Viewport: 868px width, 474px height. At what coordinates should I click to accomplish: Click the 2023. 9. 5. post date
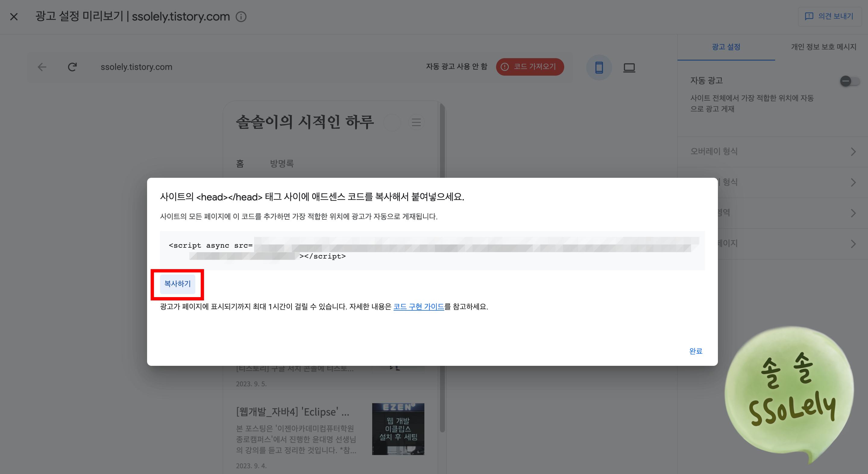point(251,384)
